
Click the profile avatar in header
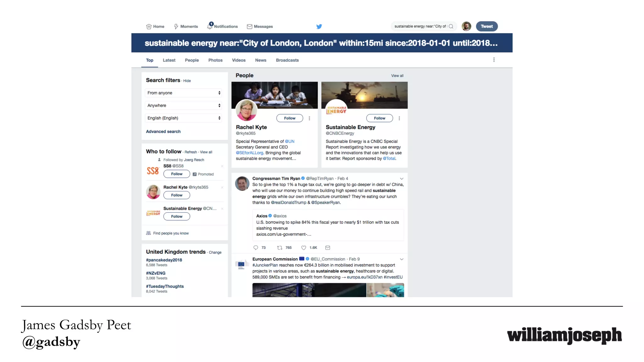pos(466,26)
